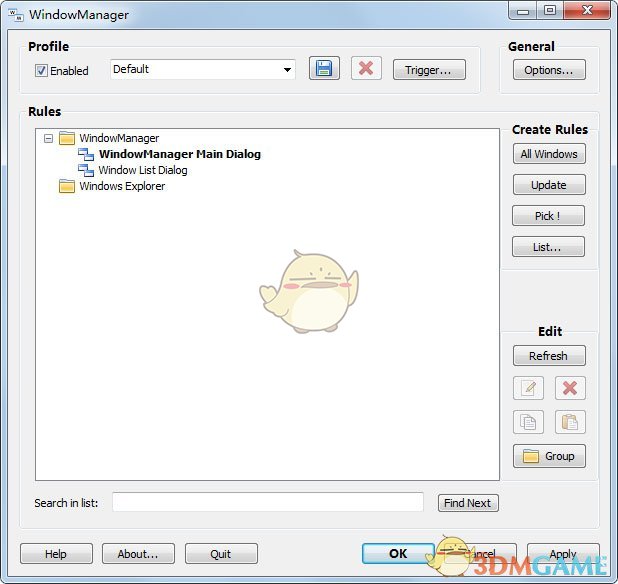Minimize the WindowManager window
Viewport: 618px width, 584px height.
523,11
